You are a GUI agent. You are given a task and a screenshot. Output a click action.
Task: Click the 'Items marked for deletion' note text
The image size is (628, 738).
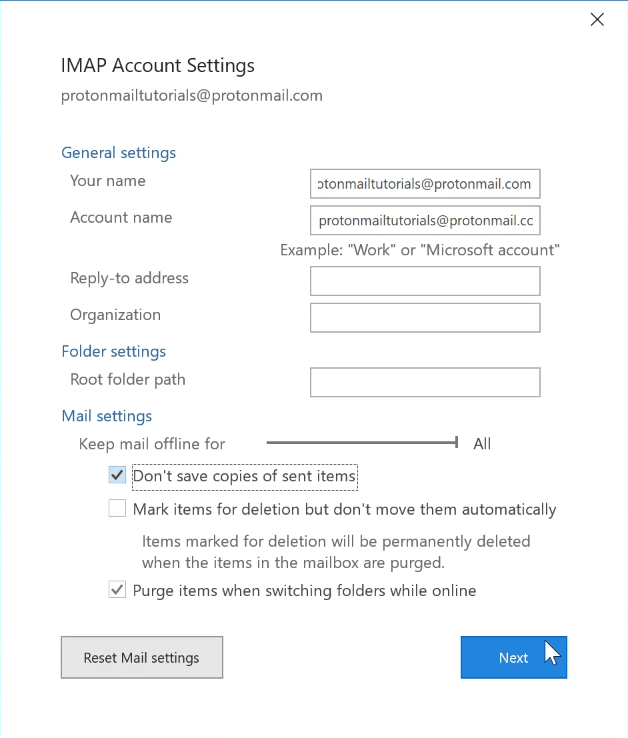(x=336, y=552)
